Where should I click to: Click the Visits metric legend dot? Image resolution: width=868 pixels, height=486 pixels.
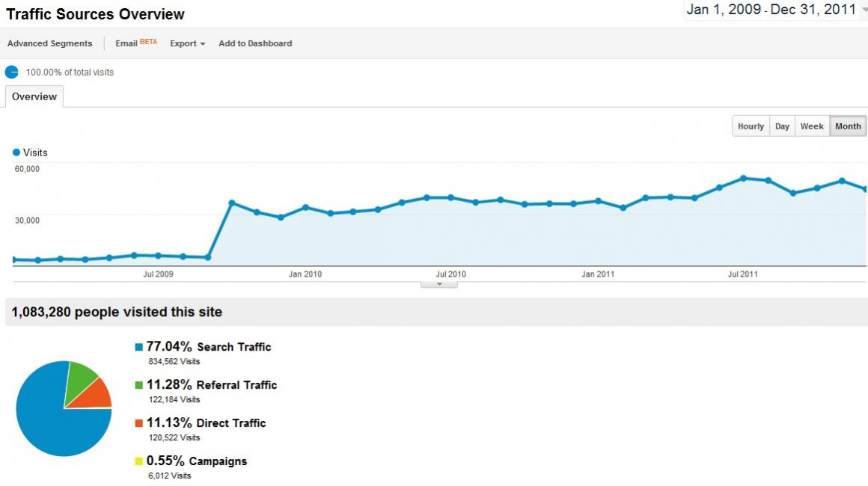point(16,152)
